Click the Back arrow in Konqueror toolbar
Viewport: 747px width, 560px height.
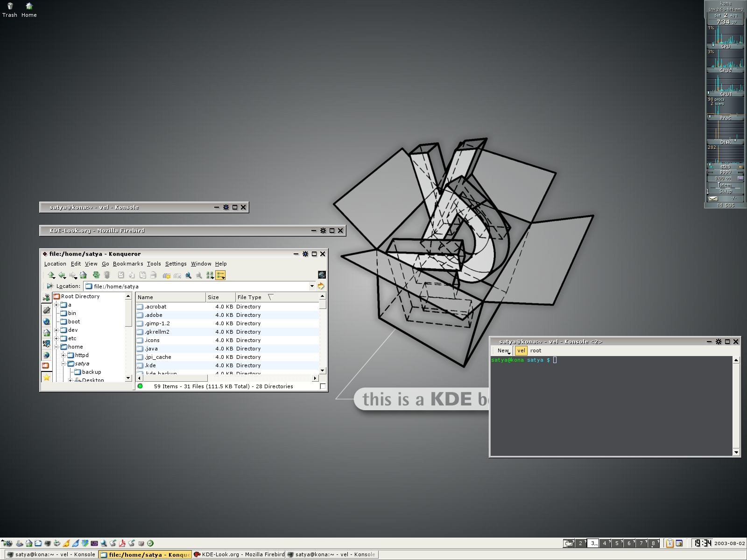[x=62, y=275]
